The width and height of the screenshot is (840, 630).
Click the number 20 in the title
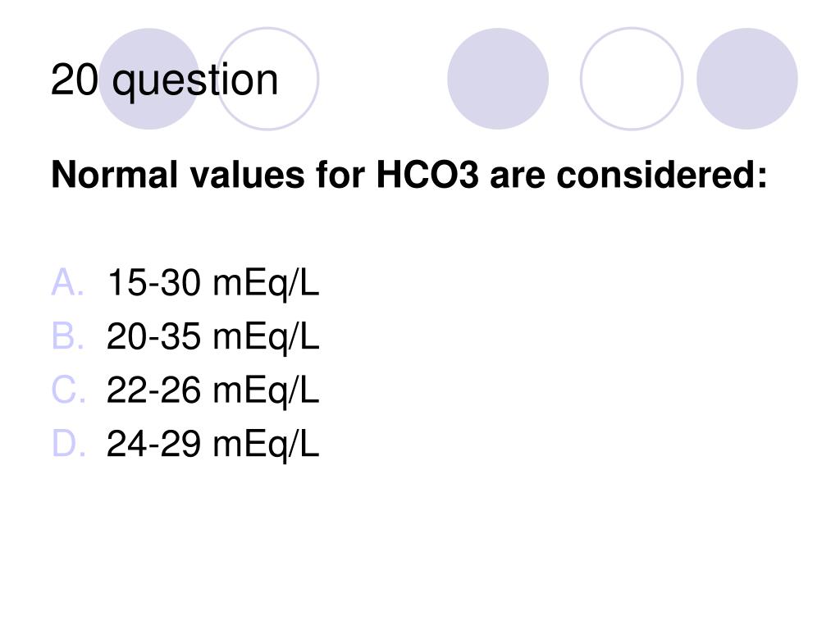click(75, 80)
